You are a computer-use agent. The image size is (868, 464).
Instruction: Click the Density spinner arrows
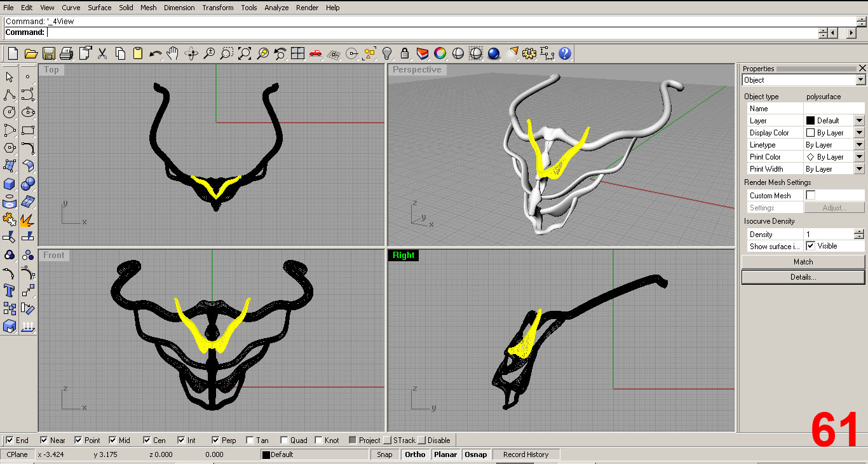[x=859, y=234]
